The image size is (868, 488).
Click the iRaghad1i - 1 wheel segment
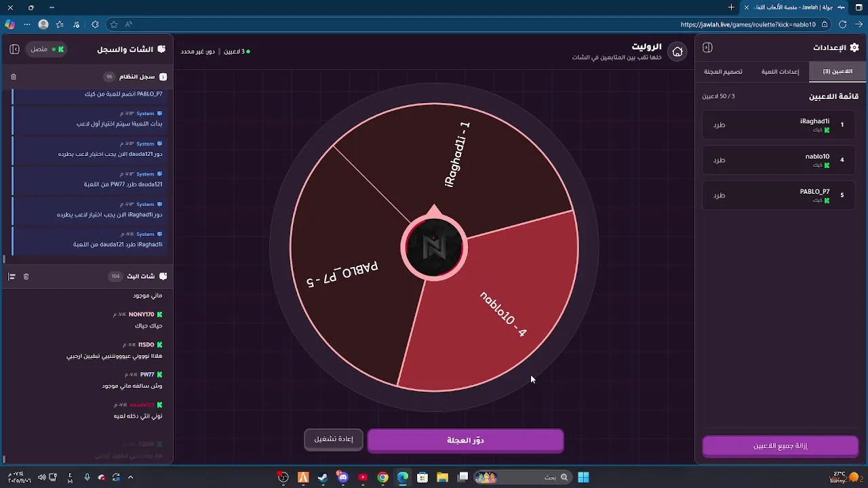[x=457, y=155]
